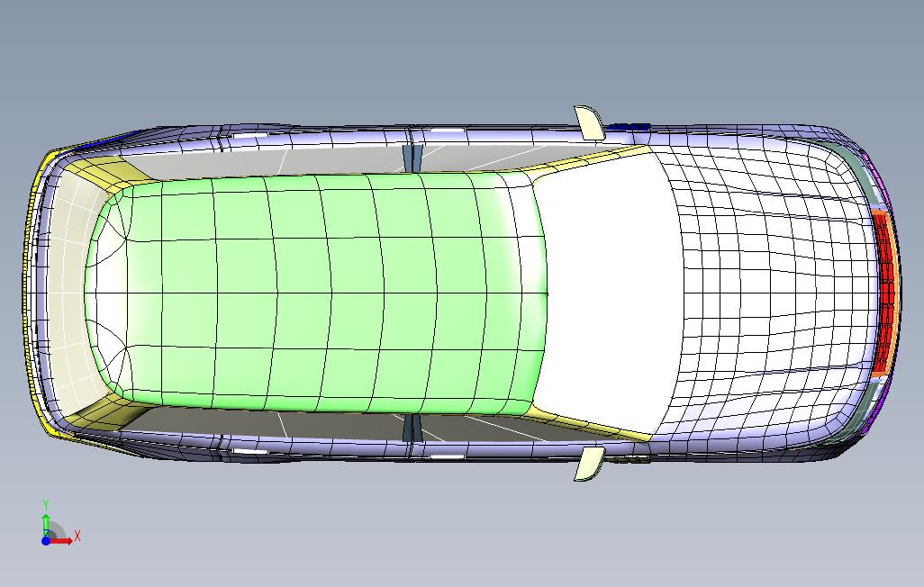The height and width of the screenshot is (587, 924).
Task: Click the green Y axis of the triad
Action: click(x=45, y=524)
